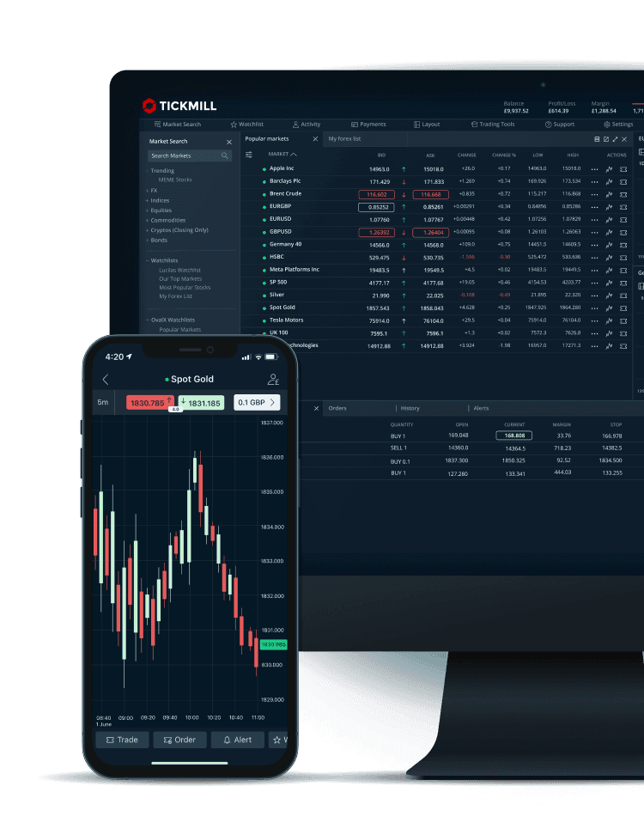Switch to the Popular markets tab
Image resolution: width=644 pixels, height=835 pixels.
pyautogui.click(x=267, y=139)
